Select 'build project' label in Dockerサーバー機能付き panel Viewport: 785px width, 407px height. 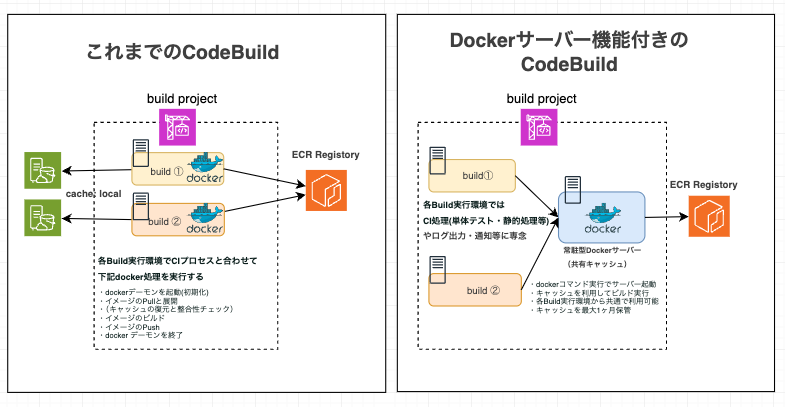coord(542,99)
